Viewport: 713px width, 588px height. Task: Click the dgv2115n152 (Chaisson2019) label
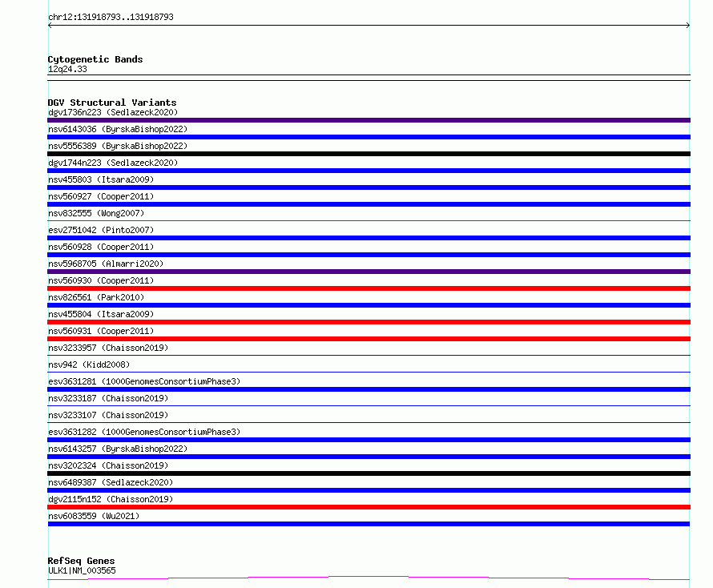pos(111,499)
